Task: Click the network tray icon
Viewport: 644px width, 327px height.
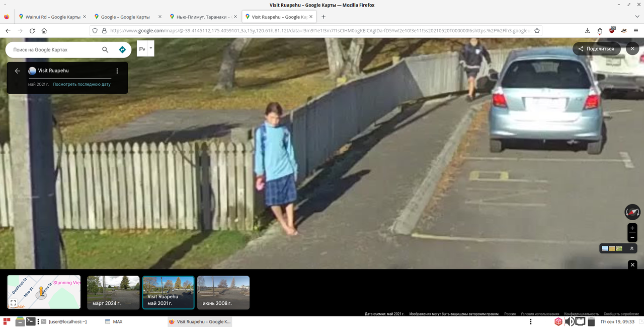Action: [580, 321]
